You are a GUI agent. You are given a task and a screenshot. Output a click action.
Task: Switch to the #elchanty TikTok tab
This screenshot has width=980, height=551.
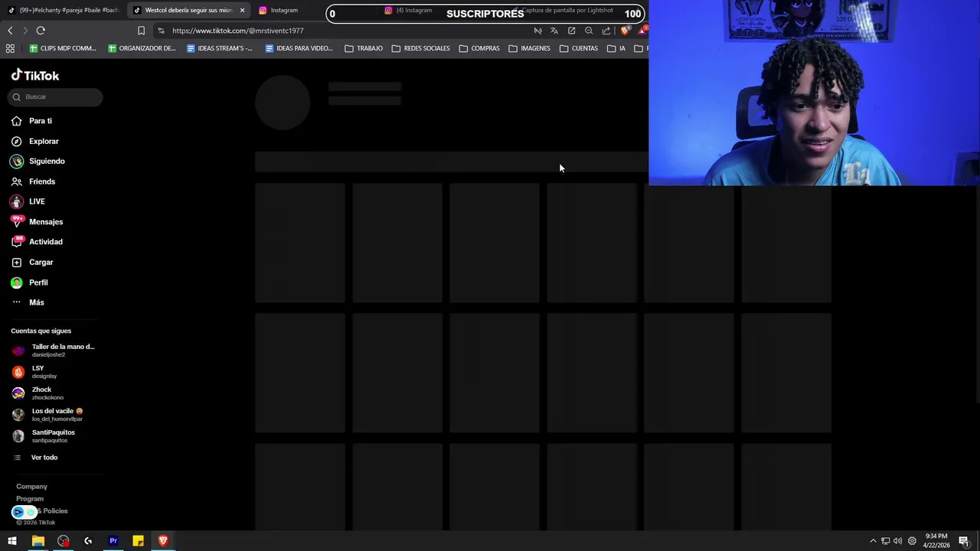(x=64, y=10)
